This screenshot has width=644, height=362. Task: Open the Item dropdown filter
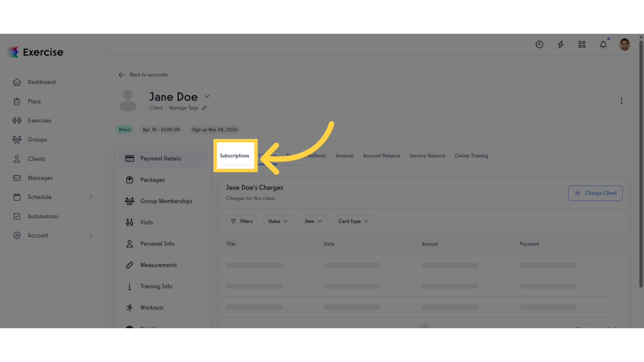pos(314,221)
